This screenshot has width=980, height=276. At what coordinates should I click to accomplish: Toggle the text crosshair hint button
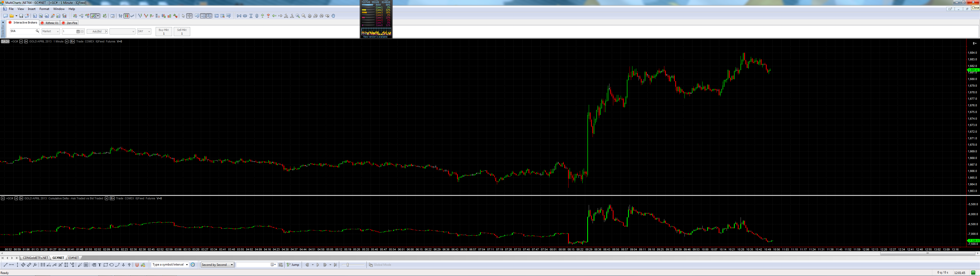coord(209,16)
